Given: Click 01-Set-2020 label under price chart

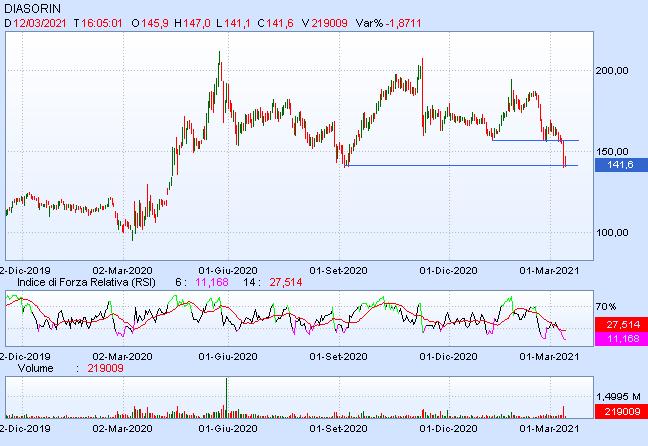Looking at the screenshot, I should 338,271.
